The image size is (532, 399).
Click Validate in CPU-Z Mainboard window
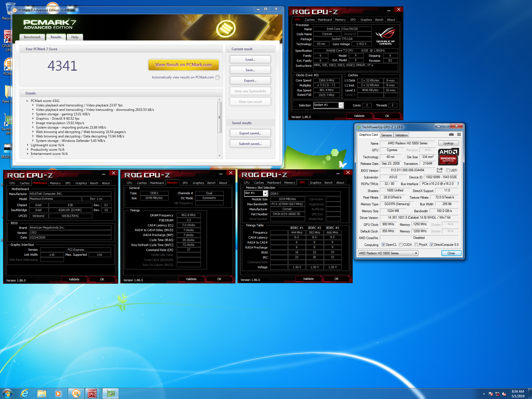point(74,279)
